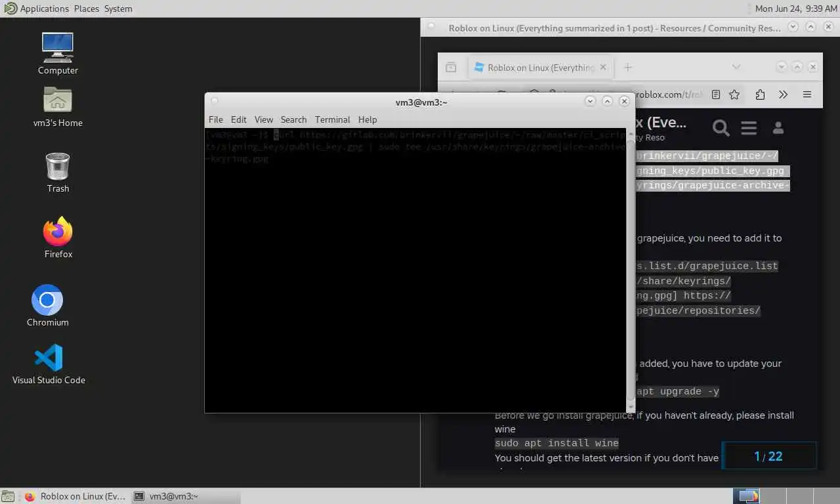Expand the list all tabs chevron
Viewport: 840px width, 504px height.
(736, 67)
